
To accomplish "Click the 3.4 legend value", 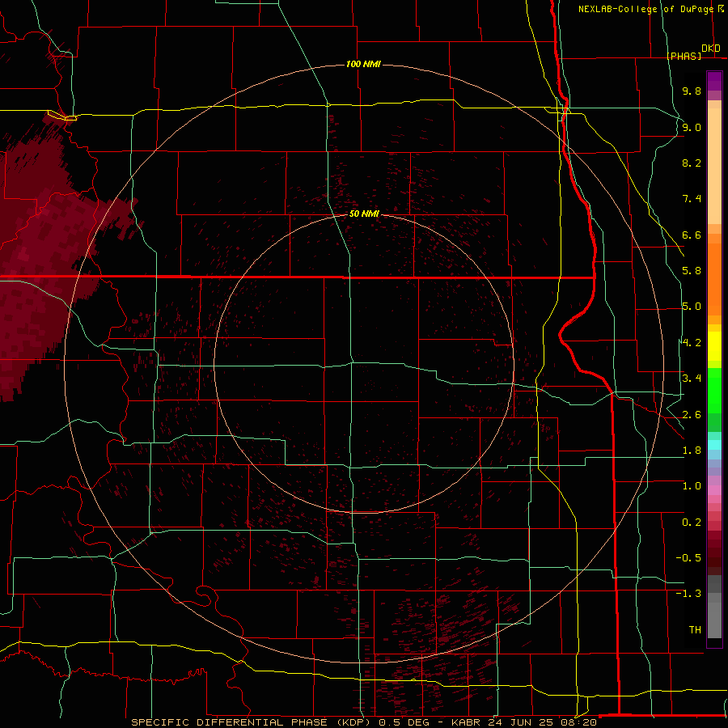I will [x=692, y=379].
